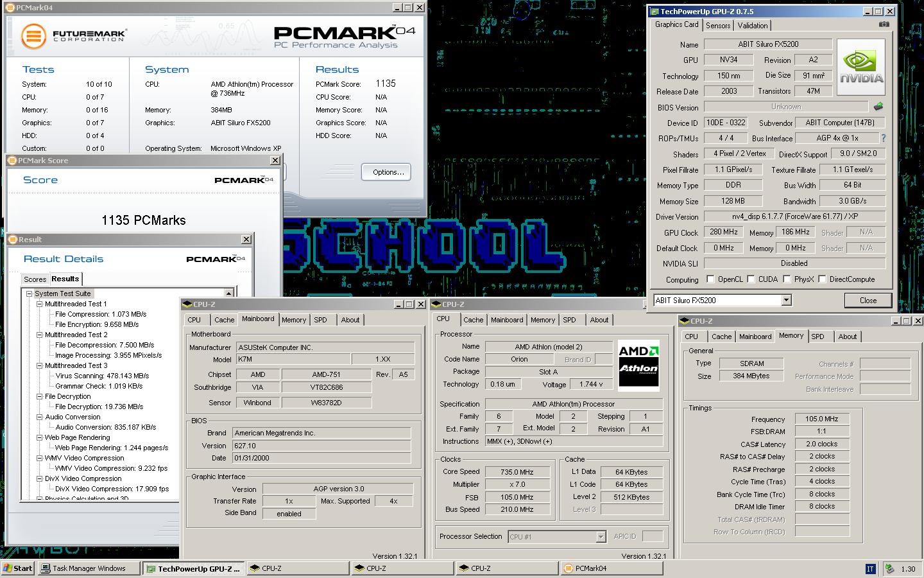Open the Start menu
The height and width of the screenshot is (578, 924).
(18, 568)
